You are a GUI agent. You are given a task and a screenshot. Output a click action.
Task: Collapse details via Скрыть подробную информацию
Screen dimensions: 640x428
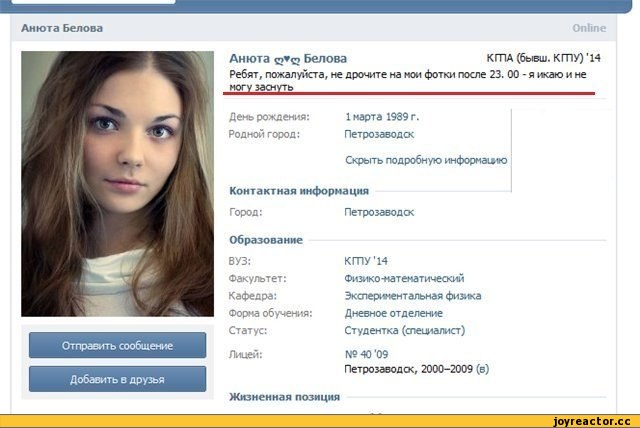pyautogui.click(x=426, y=160)
